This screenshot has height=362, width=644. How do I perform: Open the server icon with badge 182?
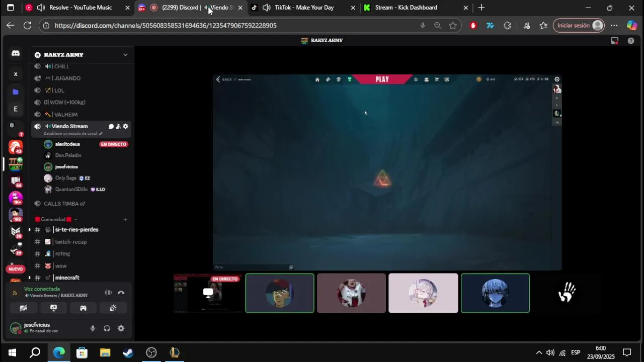click(16, 215)
